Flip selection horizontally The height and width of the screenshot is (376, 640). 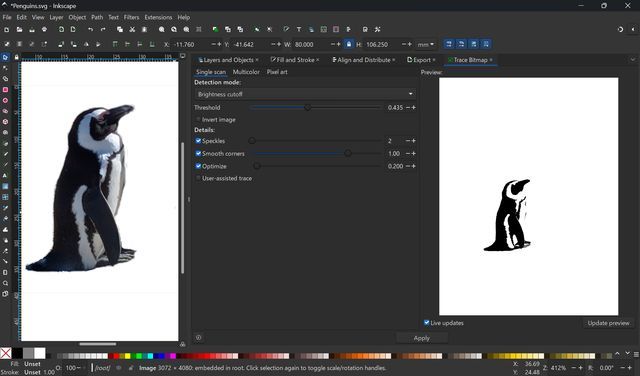coord(86,44)
